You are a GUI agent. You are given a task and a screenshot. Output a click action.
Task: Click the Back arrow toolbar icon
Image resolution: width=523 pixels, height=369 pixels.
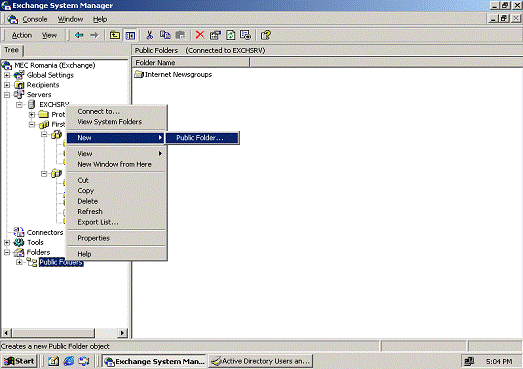pos(79,35)
